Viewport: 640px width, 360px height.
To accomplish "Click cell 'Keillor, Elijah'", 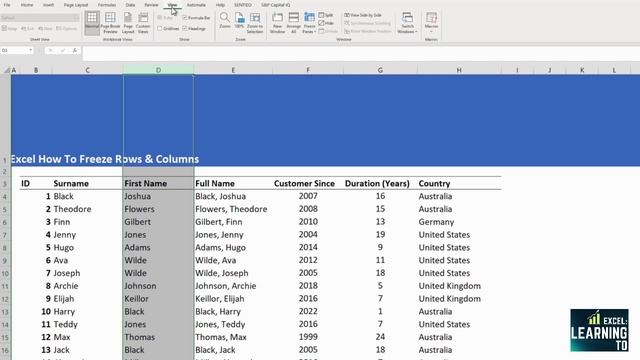I will 233,299.
